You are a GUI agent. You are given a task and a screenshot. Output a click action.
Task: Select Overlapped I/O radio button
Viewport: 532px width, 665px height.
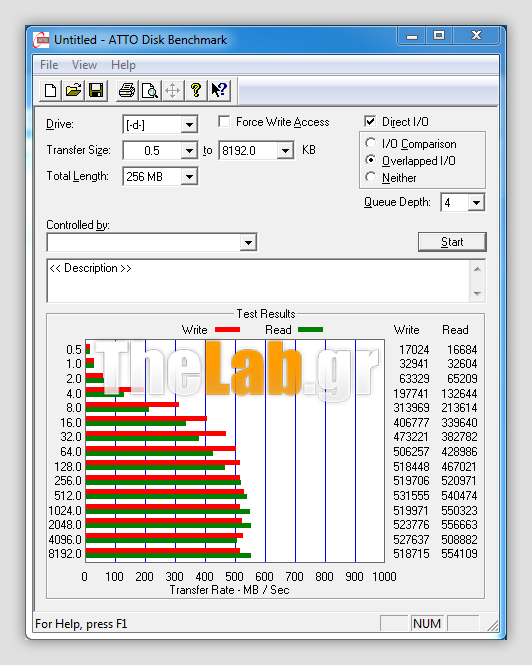pos(370,160)
